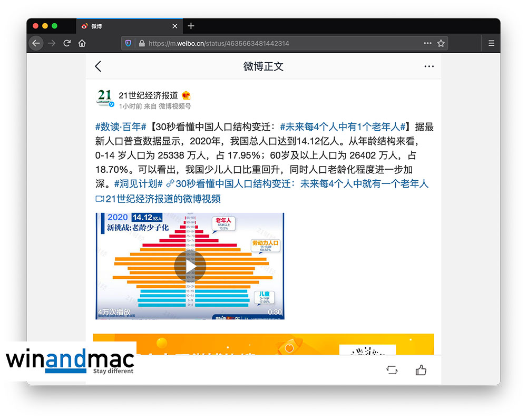Image resolution: width=527 pixels, height=420 pixels.
Task: Open a new browser tab
Action: pos(191,26)
